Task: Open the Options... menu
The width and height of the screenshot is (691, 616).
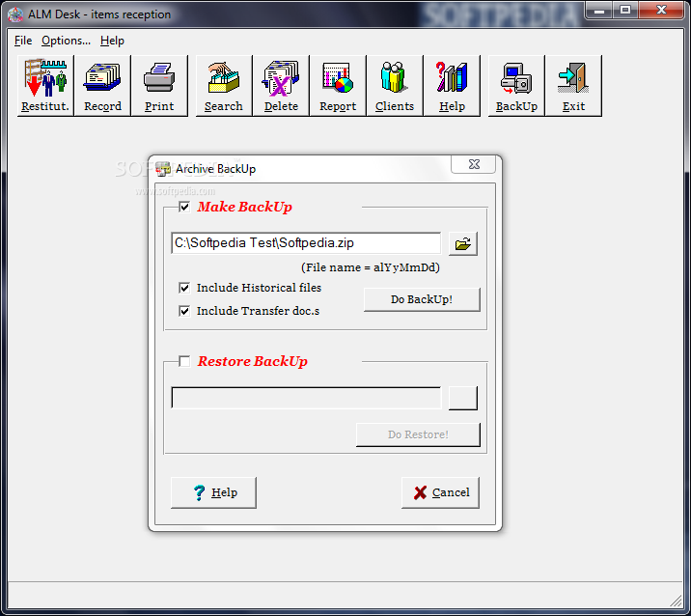Action: pos(66,41)
